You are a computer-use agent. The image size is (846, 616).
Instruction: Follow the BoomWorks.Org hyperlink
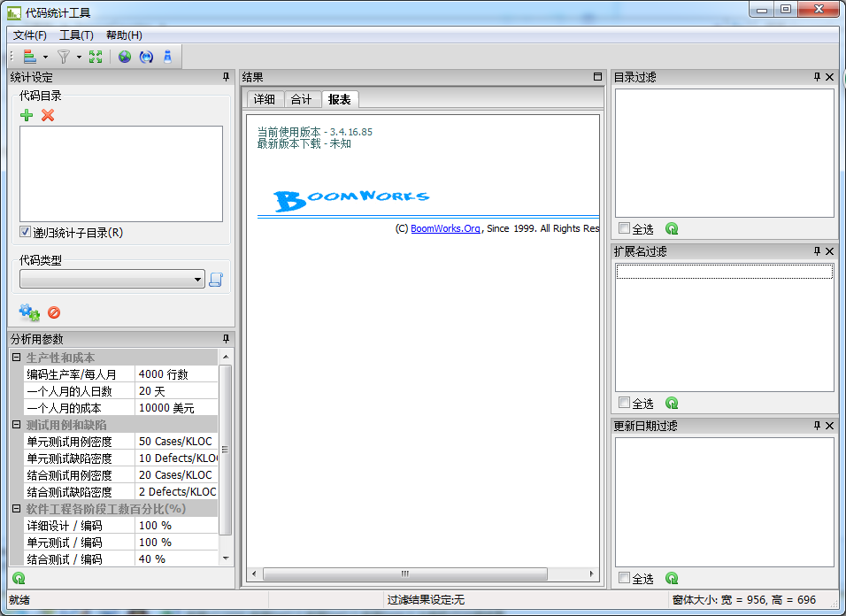coord(445,228)
